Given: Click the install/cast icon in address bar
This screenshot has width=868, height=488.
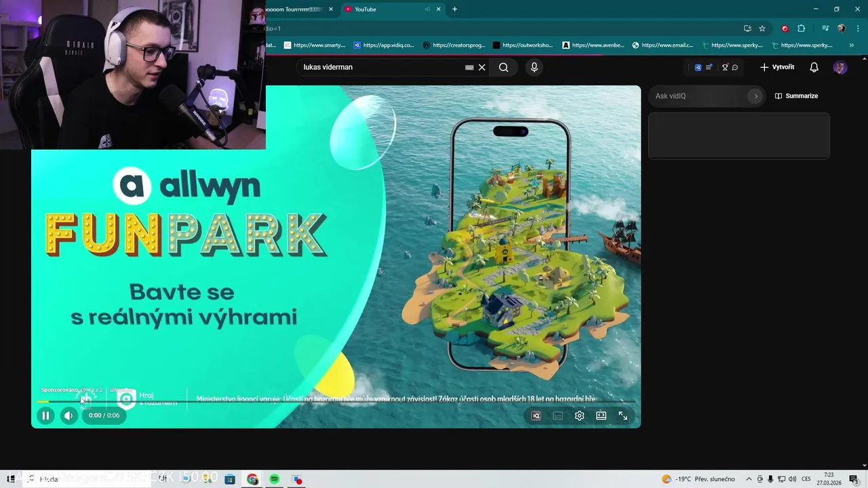Looking at the screenshot, I should [x=747, y=28].
